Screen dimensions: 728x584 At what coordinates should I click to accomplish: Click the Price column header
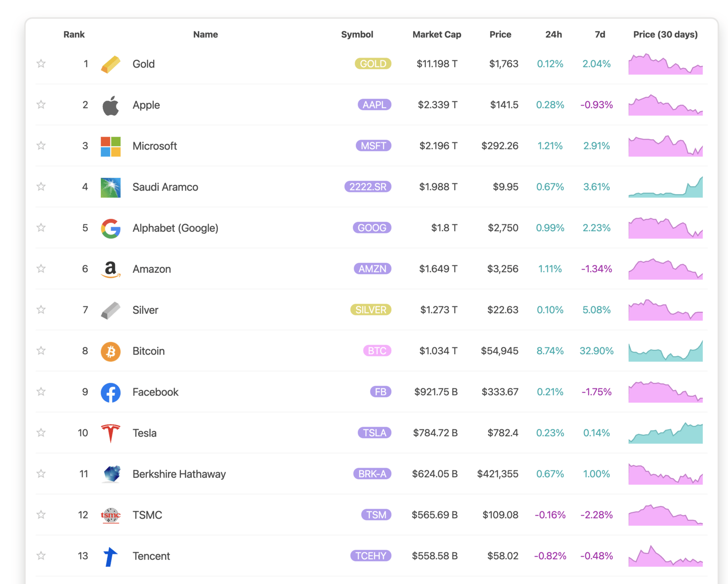[500, 35]
